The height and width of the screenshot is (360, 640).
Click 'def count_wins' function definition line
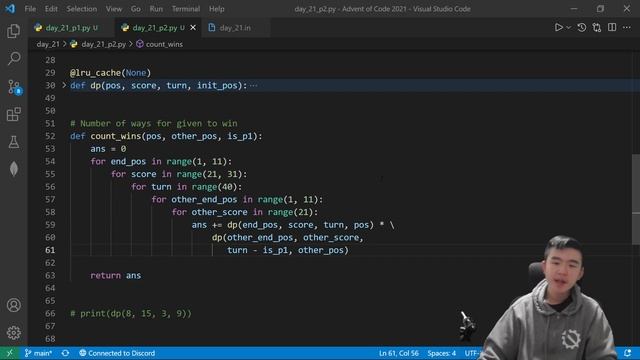coord(166,136)
